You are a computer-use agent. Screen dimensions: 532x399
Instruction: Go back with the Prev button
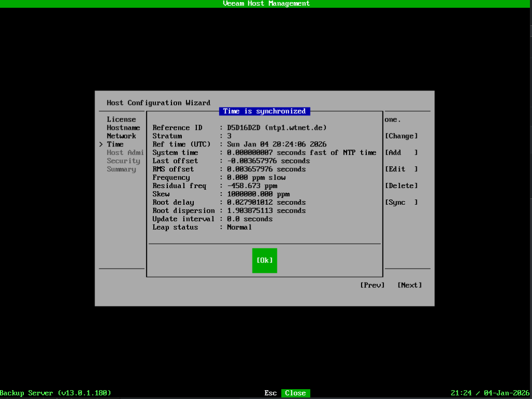click(x=372, y=285)
